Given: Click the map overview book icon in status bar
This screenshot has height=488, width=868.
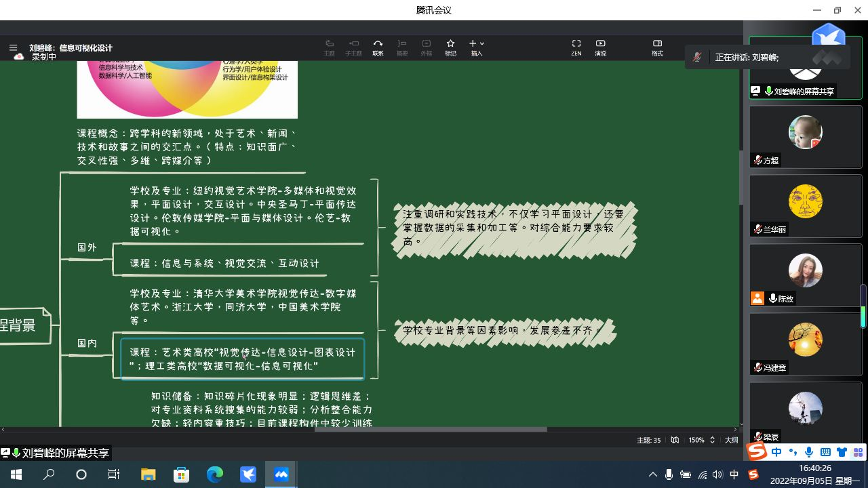Looking at the screenshot, I should pyautogui.click(x=675, y=440).
